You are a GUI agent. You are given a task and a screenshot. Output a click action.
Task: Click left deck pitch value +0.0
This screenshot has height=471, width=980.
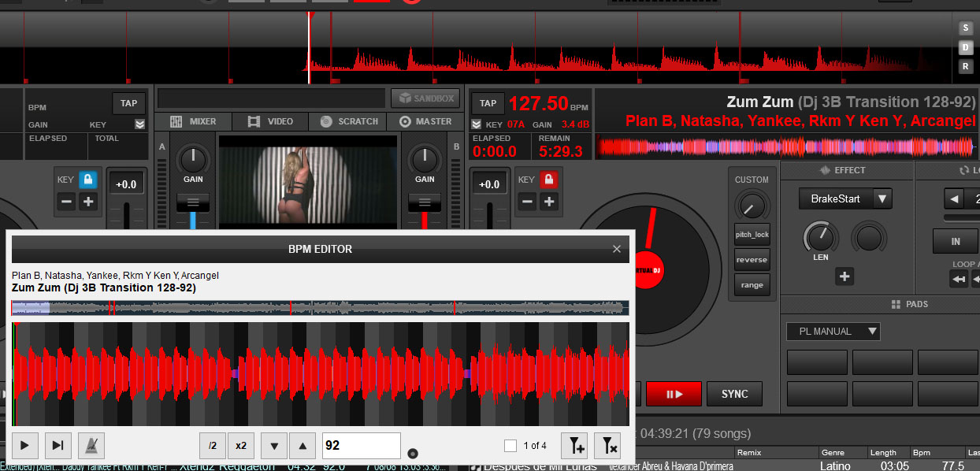coord(126,184)
